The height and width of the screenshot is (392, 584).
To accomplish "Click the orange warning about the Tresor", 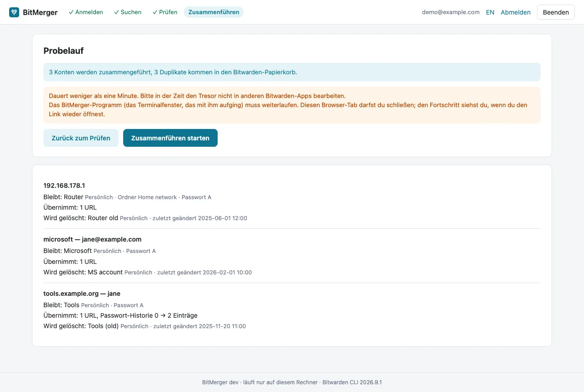I will [292, 105].
